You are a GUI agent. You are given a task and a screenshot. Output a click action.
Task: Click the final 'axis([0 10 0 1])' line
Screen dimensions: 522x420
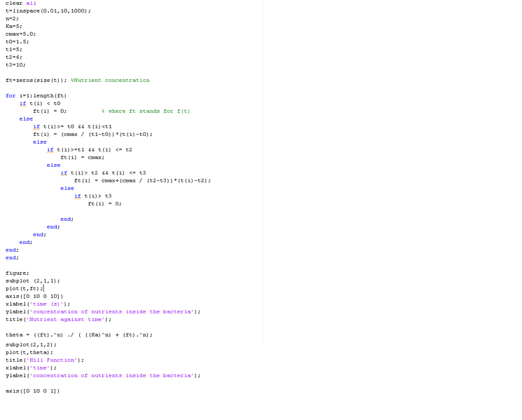32,391
